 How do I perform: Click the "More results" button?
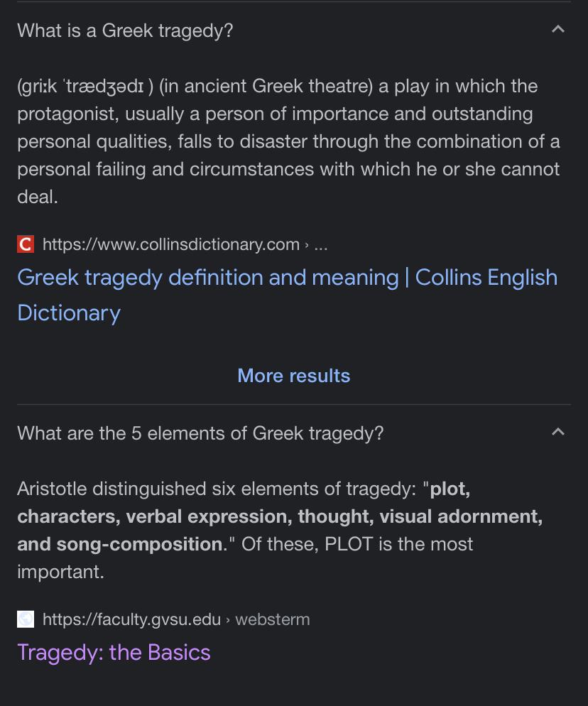click(293, 376)
